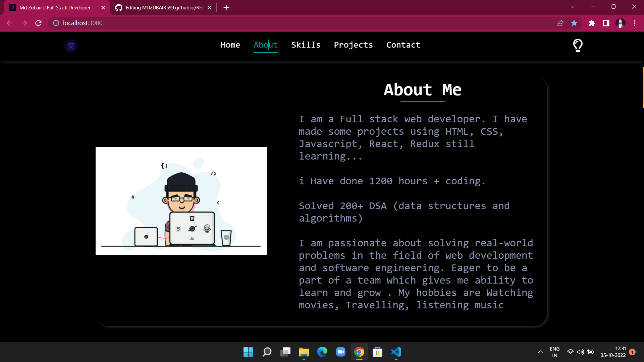Screen dimensions: 644x362
Task: Open the Projects nav link
Action: tap(353, 45)
